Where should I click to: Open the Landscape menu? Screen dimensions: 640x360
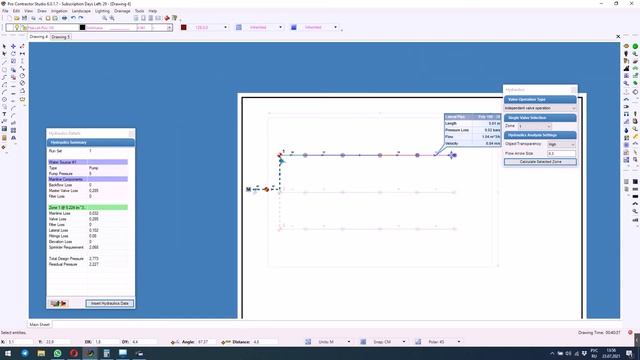click(x=81, y=11)
